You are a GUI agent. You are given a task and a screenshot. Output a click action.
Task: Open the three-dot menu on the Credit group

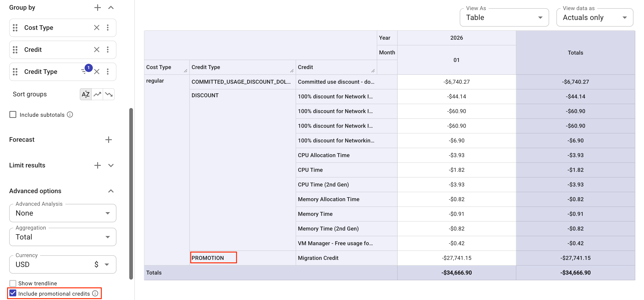108,50
